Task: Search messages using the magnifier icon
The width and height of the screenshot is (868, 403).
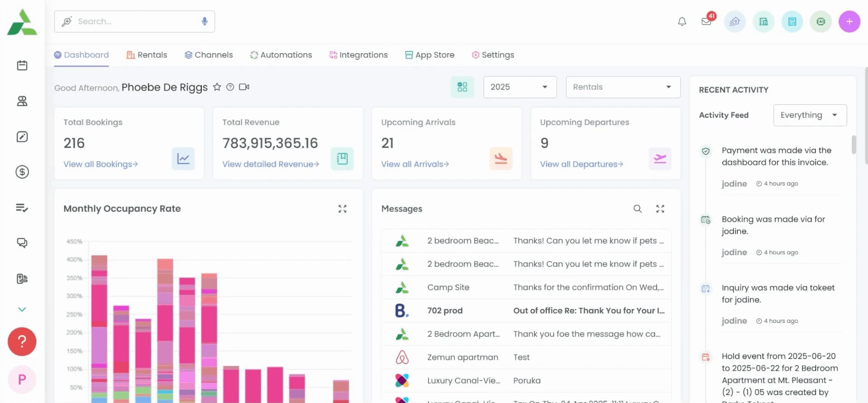Action: click(x=638, y=209)
